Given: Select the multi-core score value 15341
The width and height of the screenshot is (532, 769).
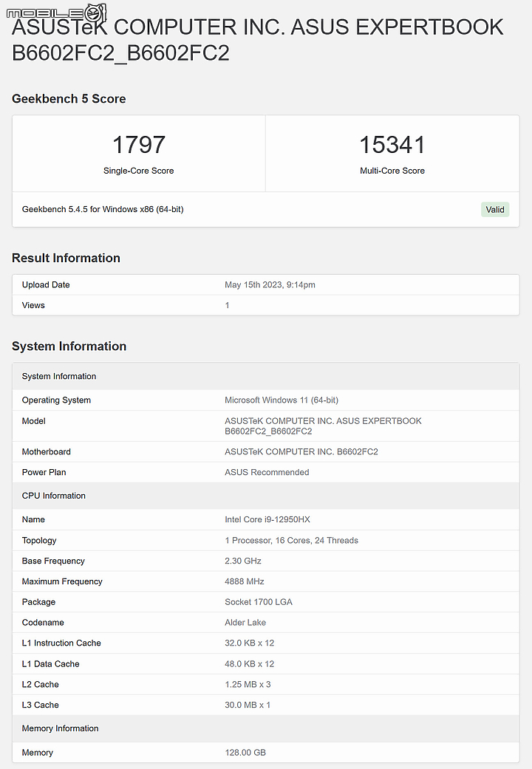Looking at the screenshot, I should click(392, 145).
